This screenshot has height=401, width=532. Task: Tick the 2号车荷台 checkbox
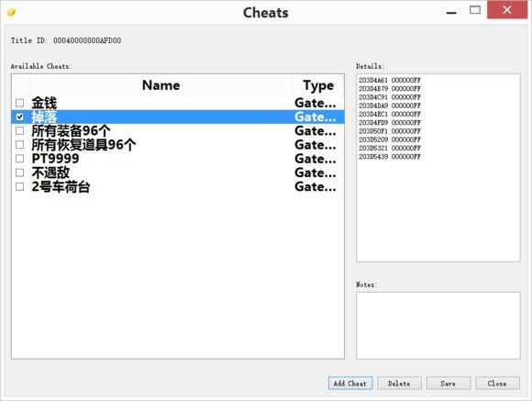[x=19, y=186]
